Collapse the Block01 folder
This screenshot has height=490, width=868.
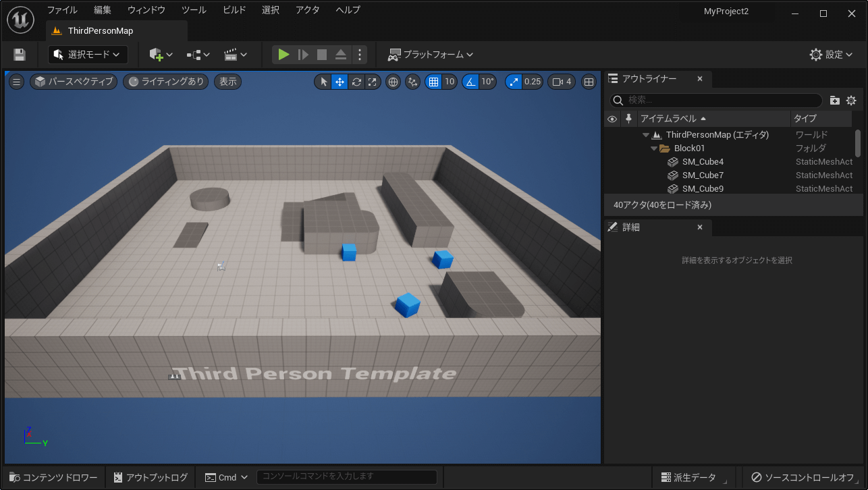[x=654, y=148]
